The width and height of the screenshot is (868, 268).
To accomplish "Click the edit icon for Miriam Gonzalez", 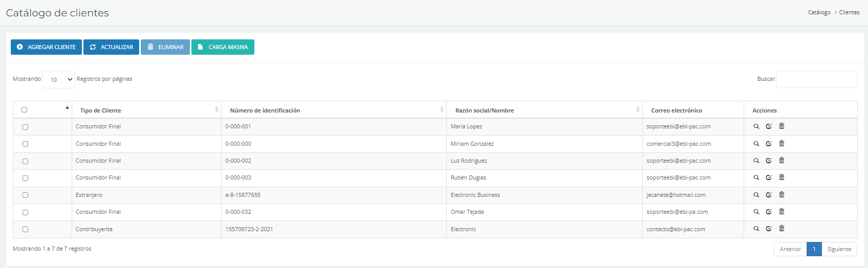I will (x=769, y=144).
